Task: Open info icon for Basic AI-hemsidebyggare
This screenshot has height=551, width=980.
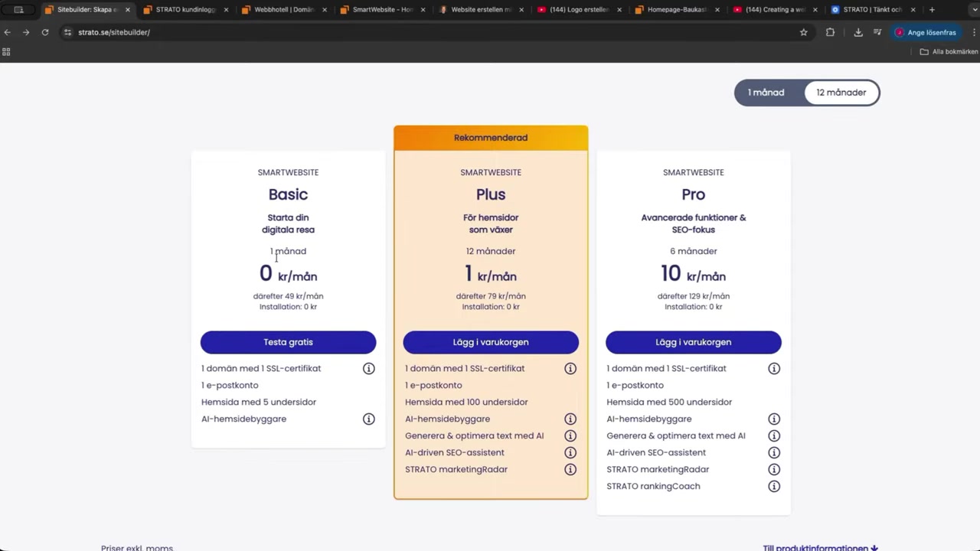Action: click(x=368, y=419)
